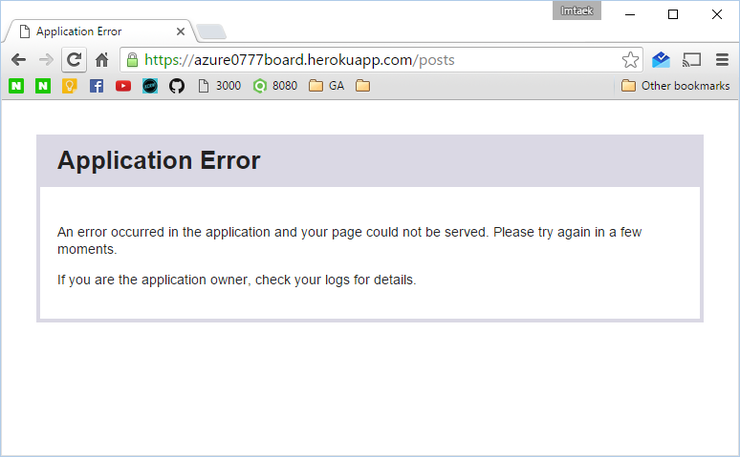Open a new tab
740x457 pixels.
[x=210, y=31]
